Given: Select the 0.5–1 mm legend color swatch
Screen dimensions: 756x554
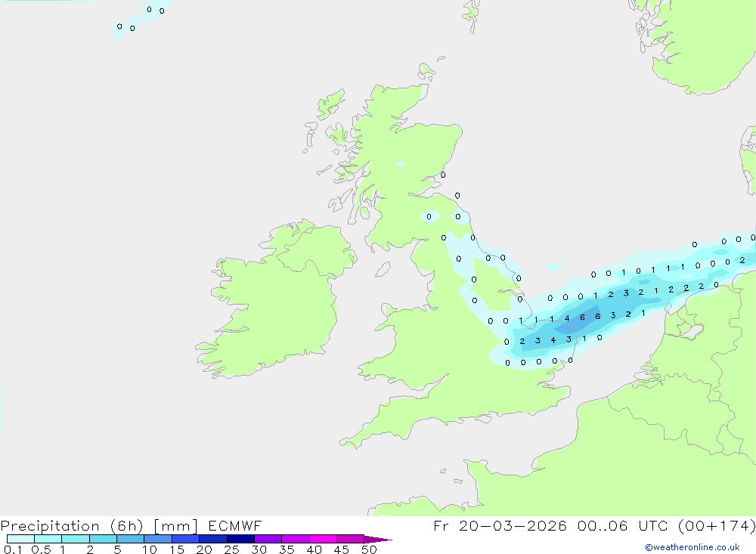Looking at the screenshot, I should 48,539.
